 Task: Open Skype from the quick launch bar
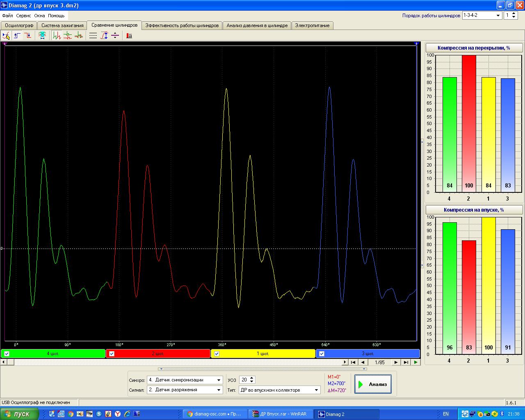coord(98,414)
